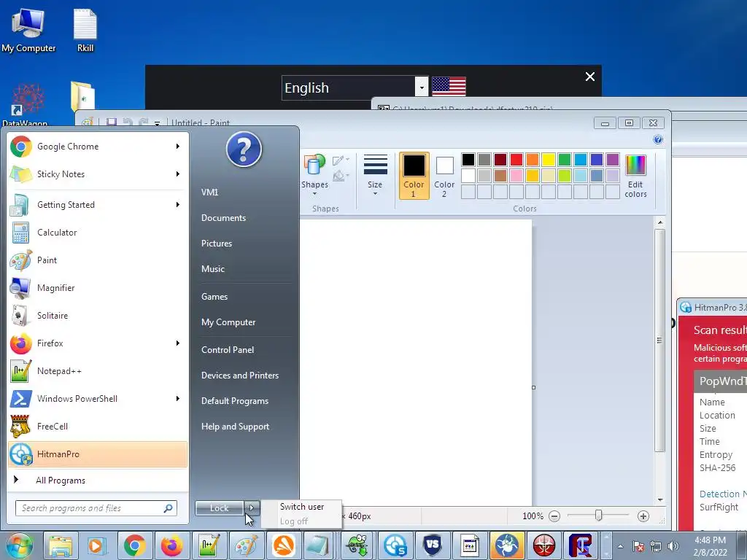This screenshot has height=560, width=747.
Task: Open Notepad++ taskbar icon
Action: [209, 545]
